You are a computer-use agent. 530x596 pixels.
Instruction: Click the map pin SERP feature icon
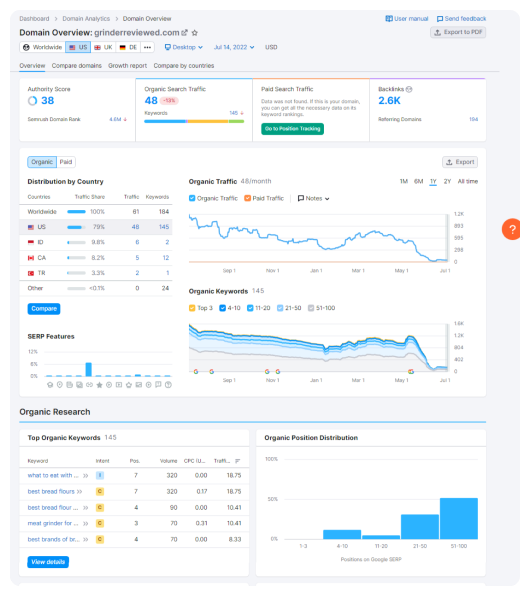coord(60,385)
